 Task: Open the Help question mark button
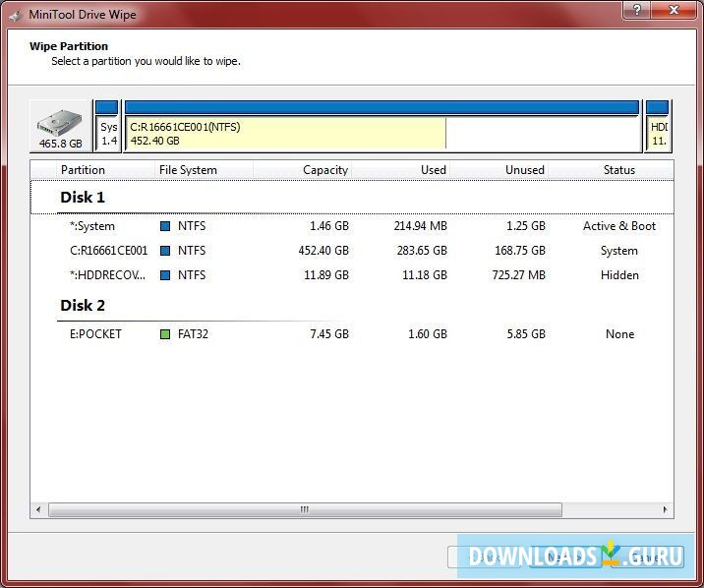click(x=637, y=10)
